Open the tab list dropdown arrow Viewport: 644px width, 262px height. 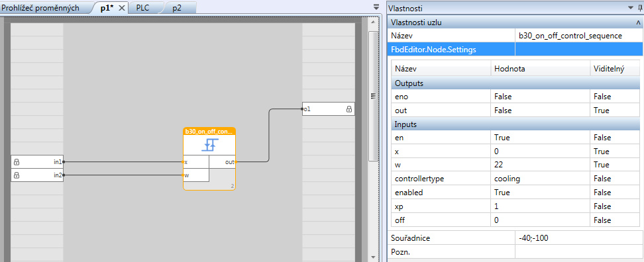point(376,7)
